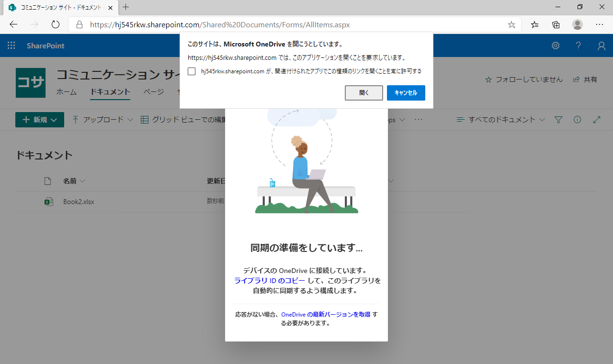View site info lock icon

pos(79,24)
